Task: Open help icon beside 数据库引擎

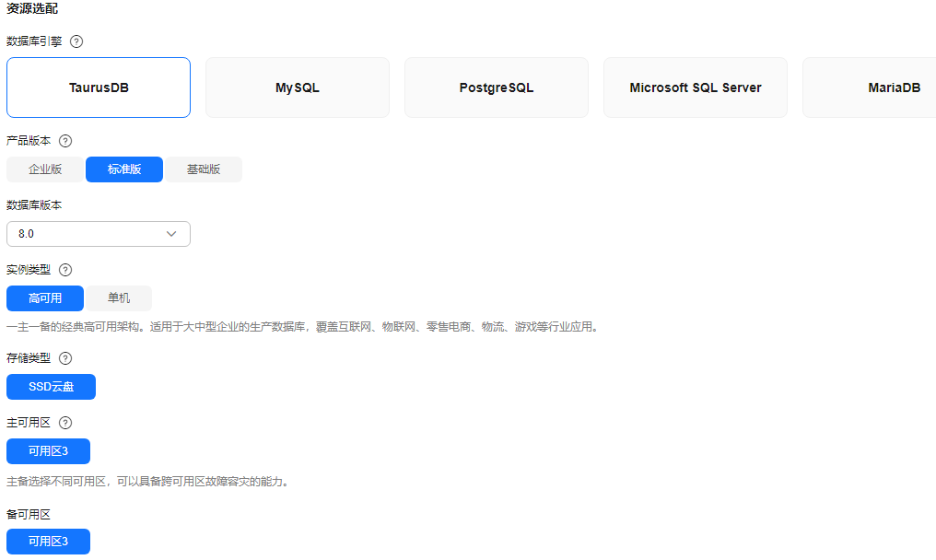Action: [76, 41]
